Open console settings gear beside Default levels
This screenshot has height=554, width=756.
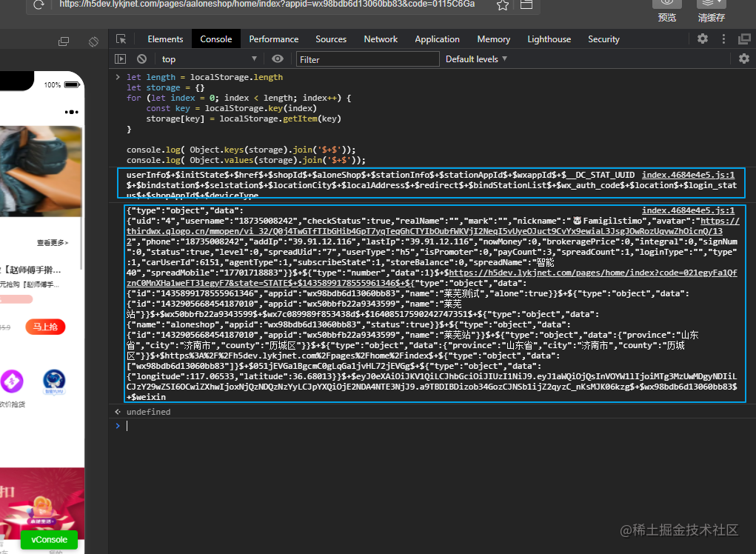tap(744, 59)
